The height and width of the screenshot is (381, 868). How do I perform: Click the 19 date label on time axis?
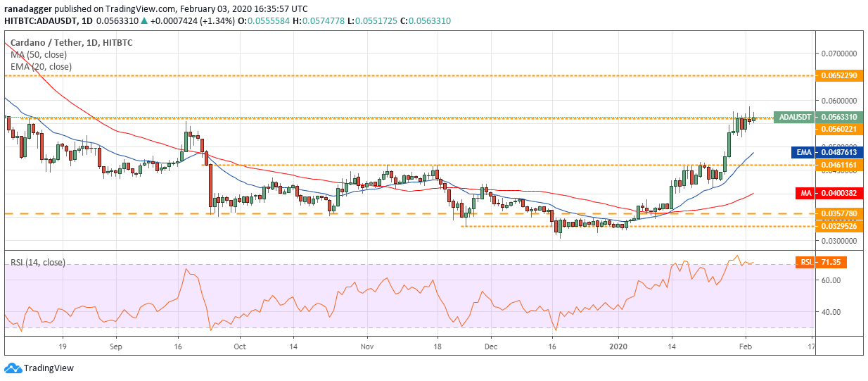tap(62, 346)
